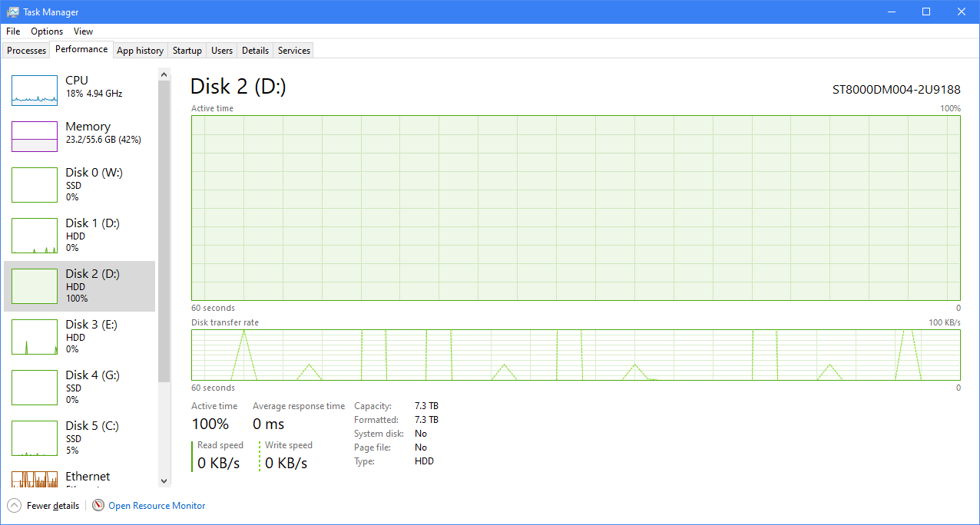The width and height of the screenshot is (980, 525).
Task: Click the Page file No value
Action: pos(421,447)
